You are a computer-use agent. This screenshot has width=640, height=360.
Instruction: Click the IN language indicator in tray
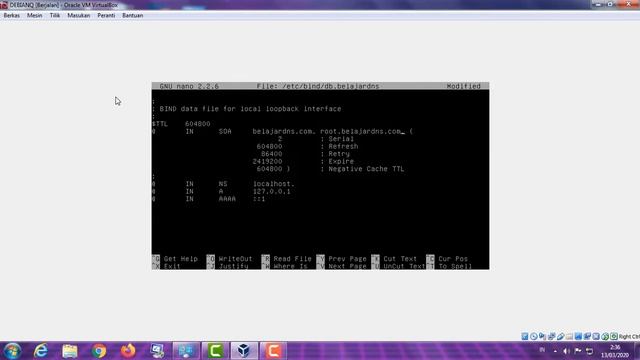click(x=542, y=350)
